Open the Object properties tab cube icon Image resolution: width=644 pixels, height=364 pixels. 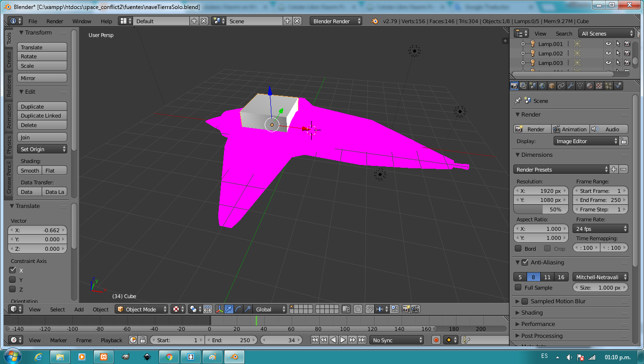[x=552, y=86]
